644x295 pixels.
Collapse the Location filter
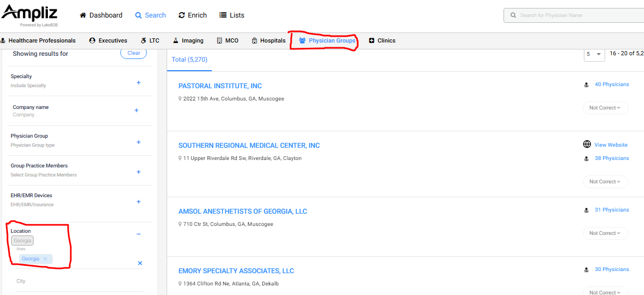click(138, 234)
